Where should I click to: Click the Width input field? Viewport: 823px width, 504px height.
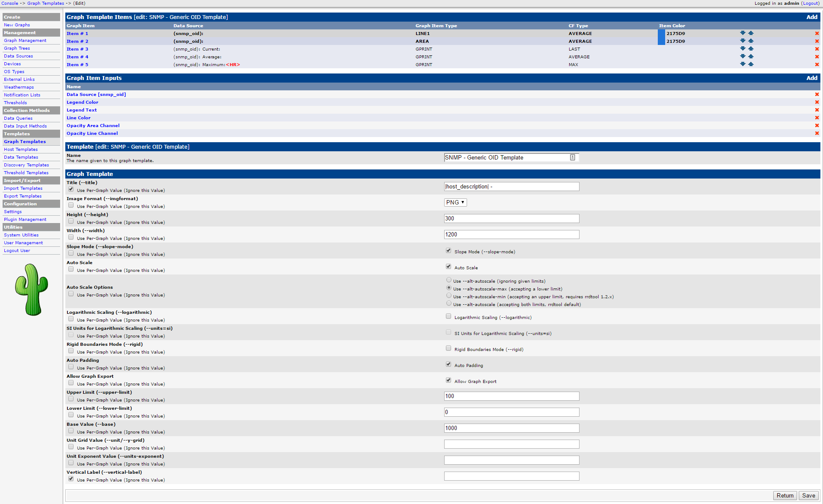point(512,235)
